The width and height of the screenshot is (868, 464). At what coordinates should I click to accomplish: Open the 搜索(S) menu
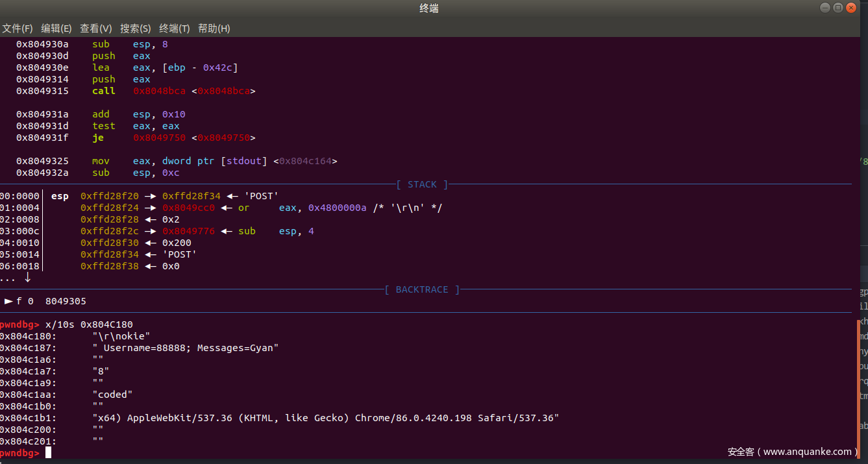coord(135,29)
